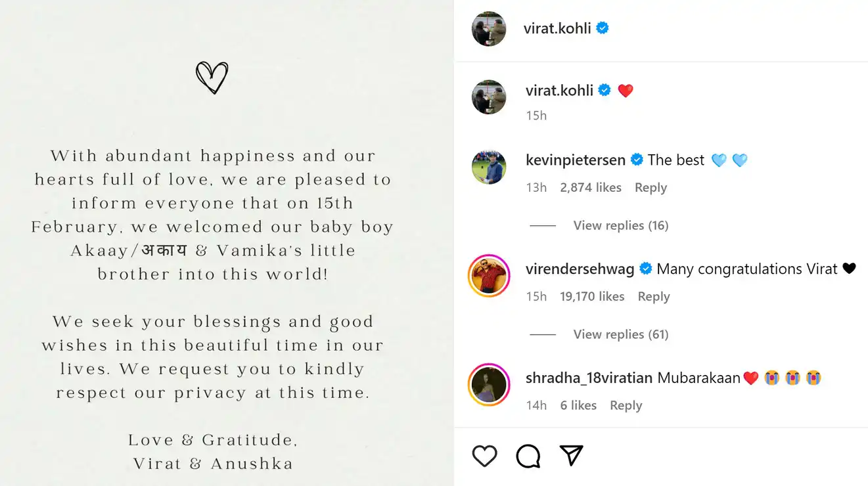Share post using paper plane icon

coord(571,455)
